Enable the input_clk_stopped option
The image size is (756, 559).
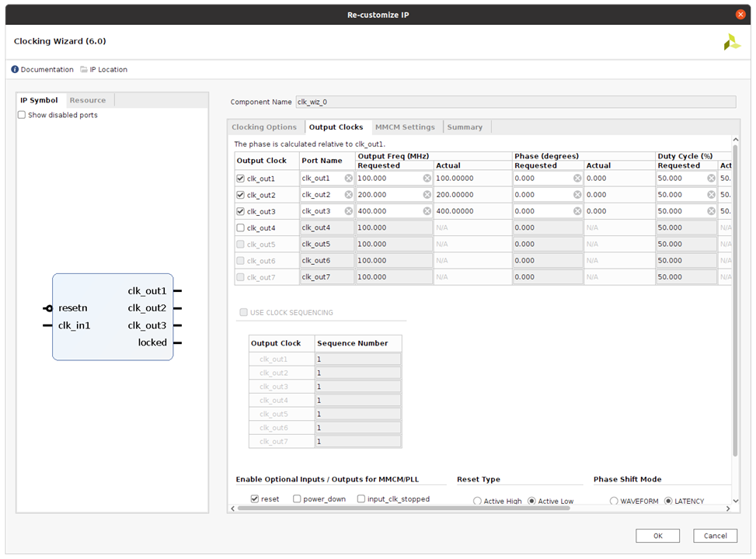pyautogui.click(x=361, y=498)
